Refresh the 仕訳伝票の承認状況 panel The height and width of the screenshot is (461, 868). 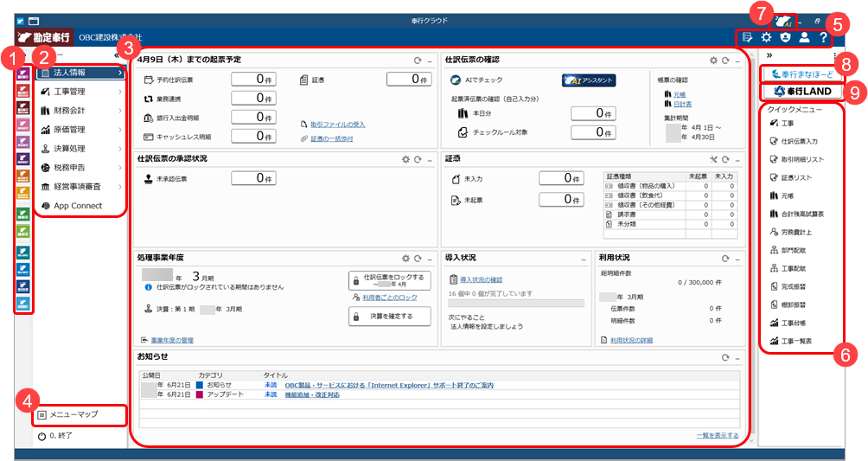pyautogui.click(x=418, y=159)
